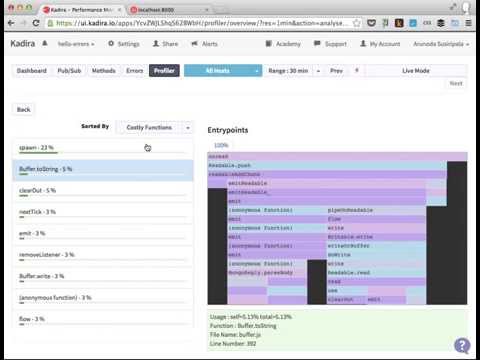The height and width of the screenshot is (360, 480).
Task: Open the Academy link
Action: coord(283,44)
